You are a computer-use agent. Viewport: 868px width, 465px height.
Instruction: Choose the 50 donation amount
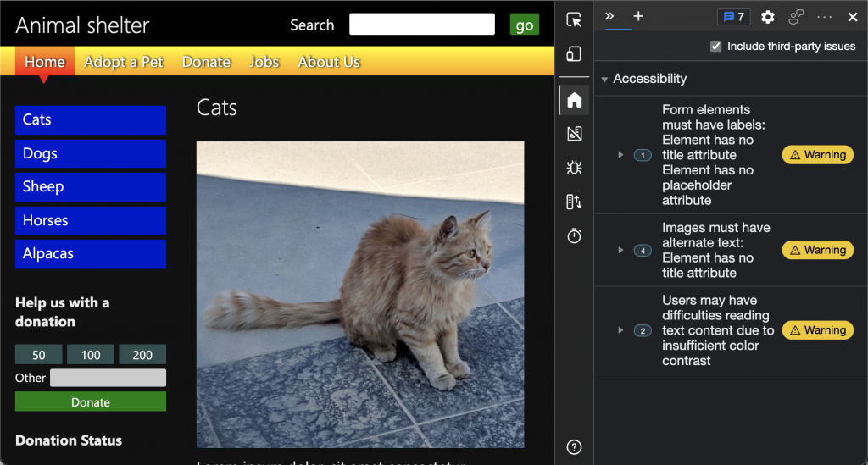(x=39, y=354)
